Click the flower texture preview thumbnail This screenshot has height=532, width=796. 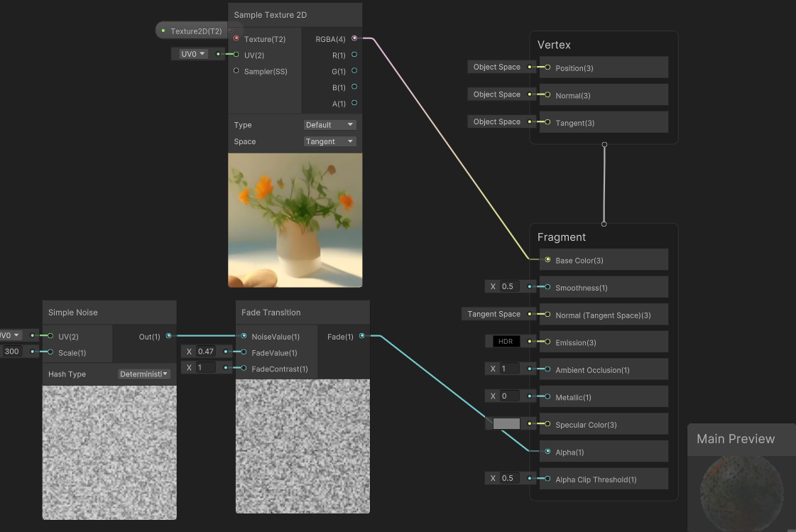click(x=295, y=220)
